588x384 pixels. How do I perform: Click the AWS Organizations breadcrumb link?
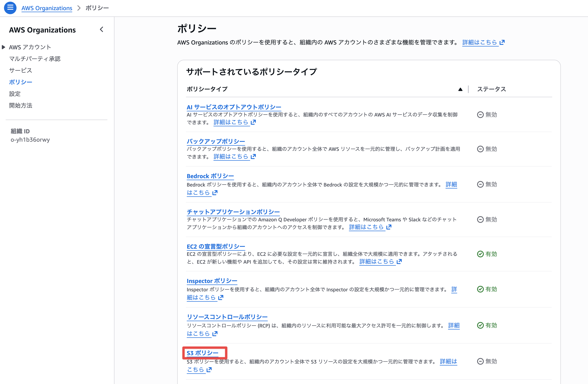pyautogui.click(x=47, y=8)
